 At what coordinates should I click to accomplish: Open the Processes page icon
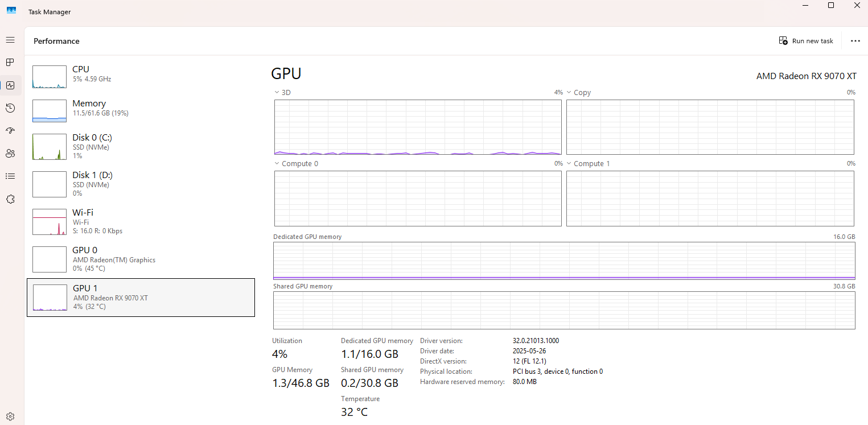click(10, 62)
